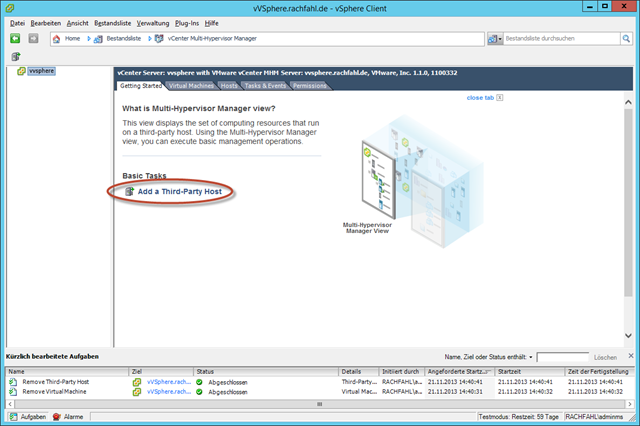640x426 pixels.
Task: Click the Testmodus: Restzeit 59 Tage status text
Action: [x=518, y=417]
